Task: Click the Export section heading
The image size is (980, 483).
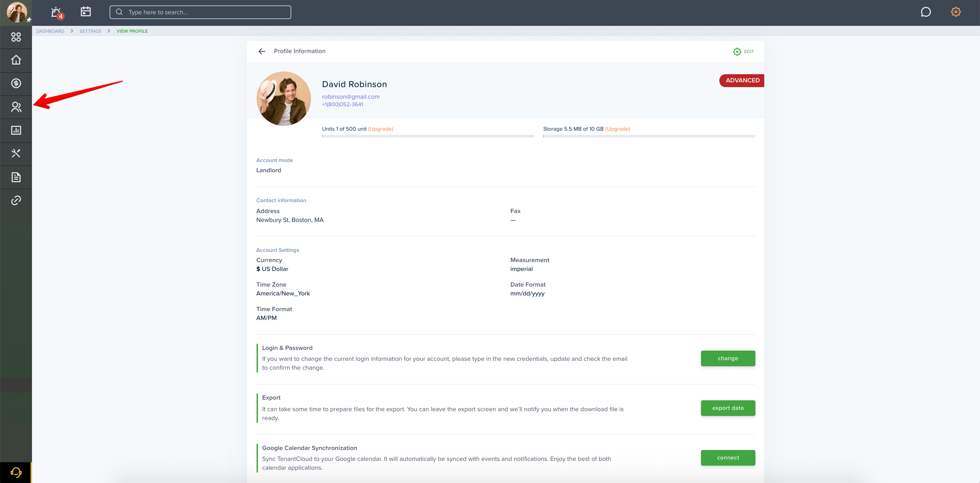Action: pos(271,397)
